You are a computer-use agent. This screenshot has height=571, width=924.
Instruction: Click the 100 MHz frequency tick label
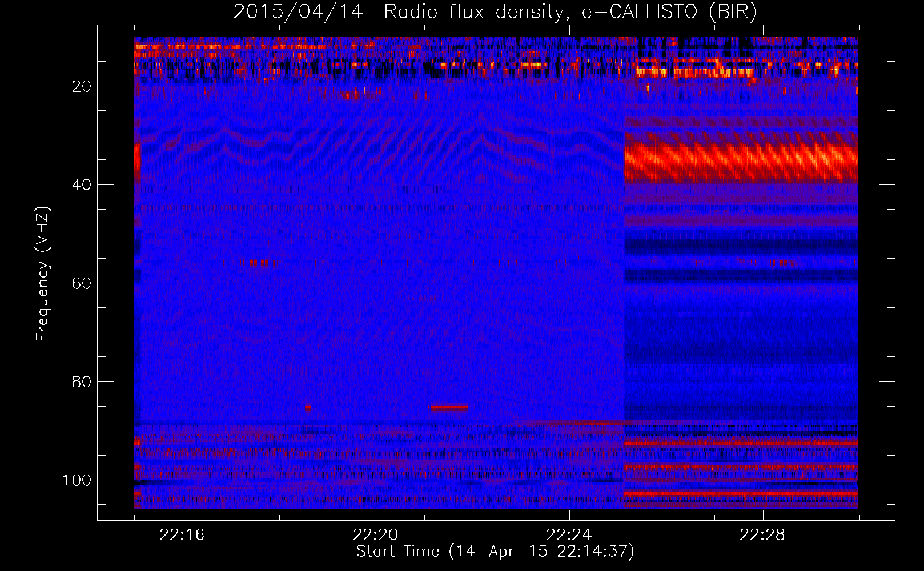(x=77, y=480)
